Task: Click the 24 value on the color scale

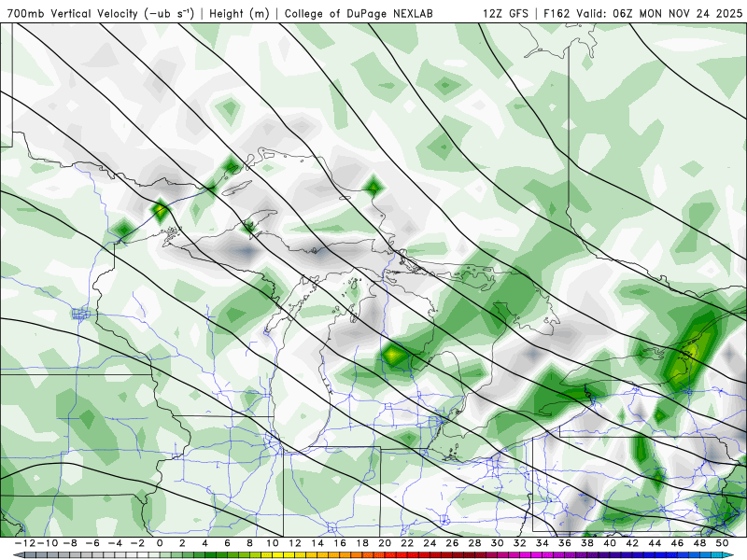Action: coord(430,543)
